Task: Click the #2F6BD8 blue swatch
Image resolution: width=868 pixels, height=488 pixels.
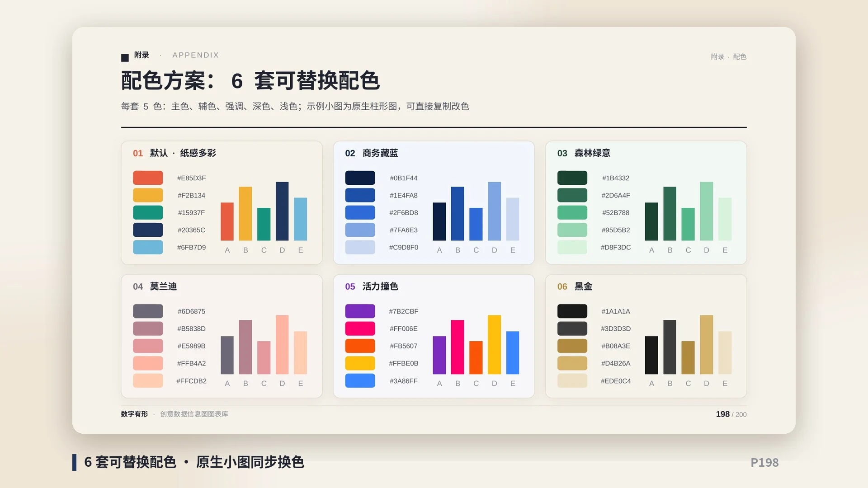Action: point(360,212)
